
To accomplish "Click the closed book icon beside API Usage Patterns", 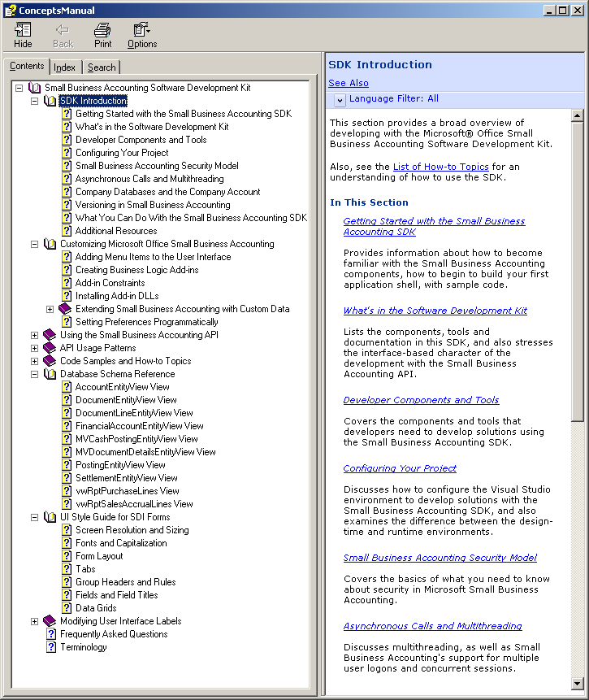I will [x=50, y=348].
